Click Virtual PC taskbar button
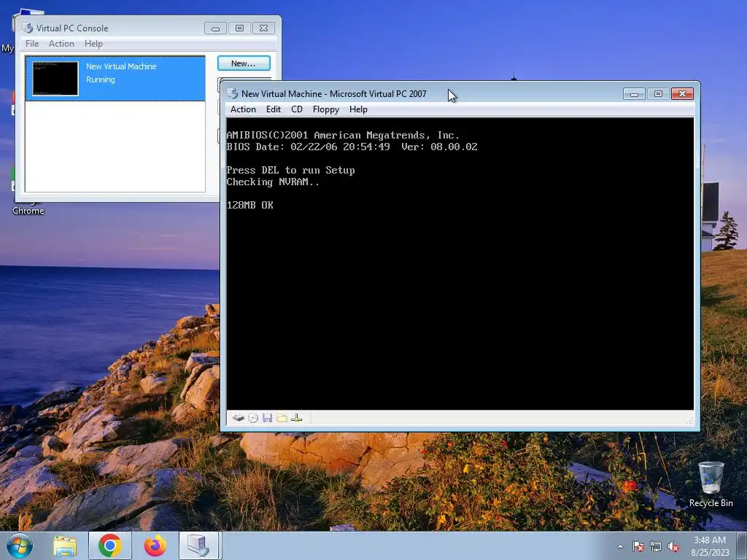 pyautogui.click(x=198, y=545)
